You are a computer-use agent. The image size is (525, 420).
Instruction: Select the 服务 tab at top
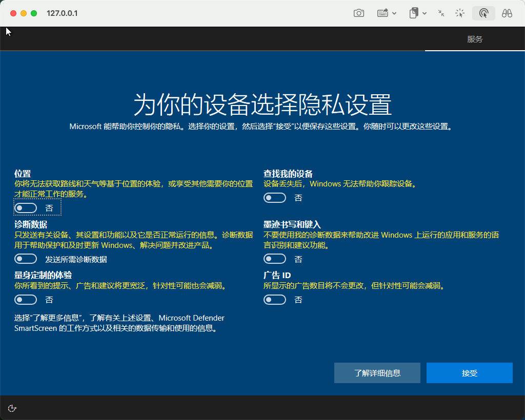tap(475, 39)
